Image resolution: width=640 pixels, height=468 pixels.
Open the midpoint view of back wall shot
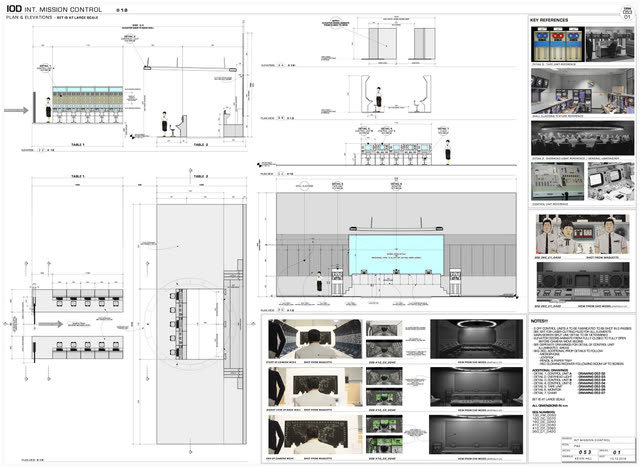point(315,387)
